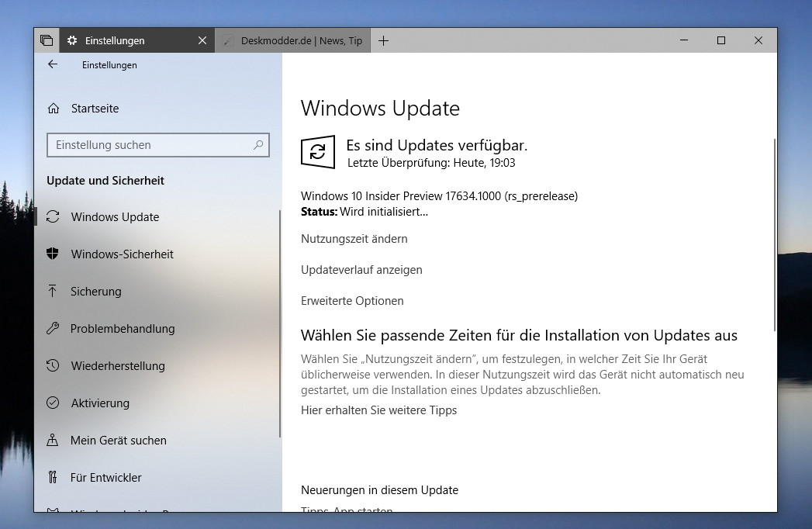The height and width of the screenshot is (529, 812).
Task: Click the Status: Wird initialisiert text
Action: [365, 212]
